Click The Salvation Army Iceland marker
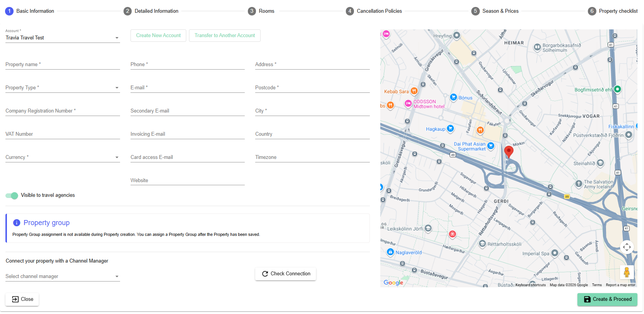The width and height of the screenshot is (644, 314). [579, 184]
